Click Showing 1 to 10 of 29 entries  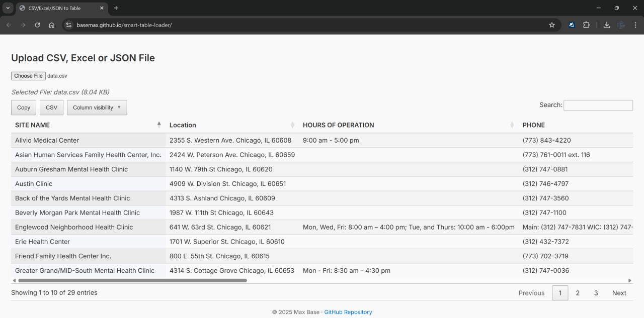coord(54,292)
